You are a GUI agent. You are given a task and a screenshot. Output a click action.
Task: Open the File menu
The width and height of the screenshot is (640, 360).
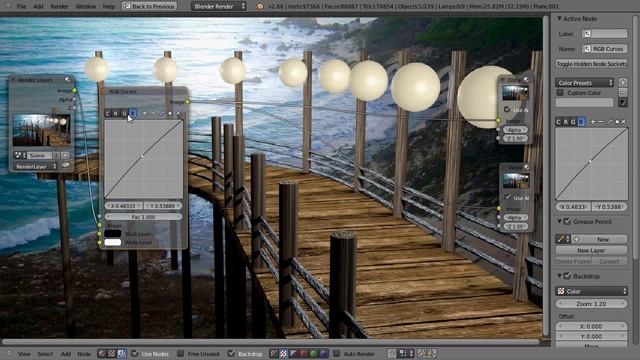point(21,6)
